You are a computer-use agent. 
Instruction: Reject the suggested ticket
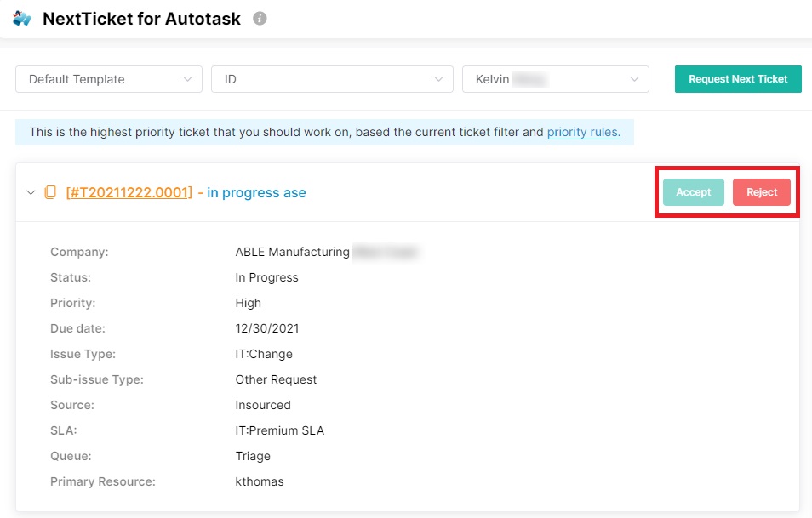[x=762, y=192]
